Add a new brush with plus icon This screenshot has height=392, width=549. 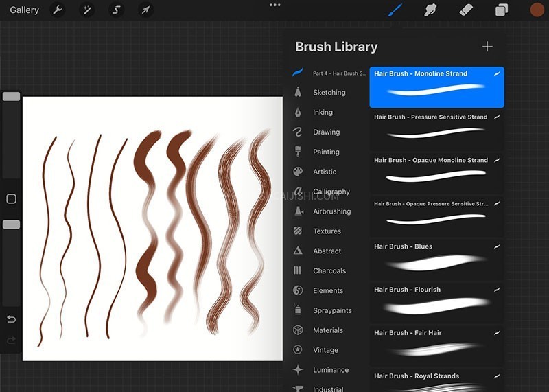487,46
